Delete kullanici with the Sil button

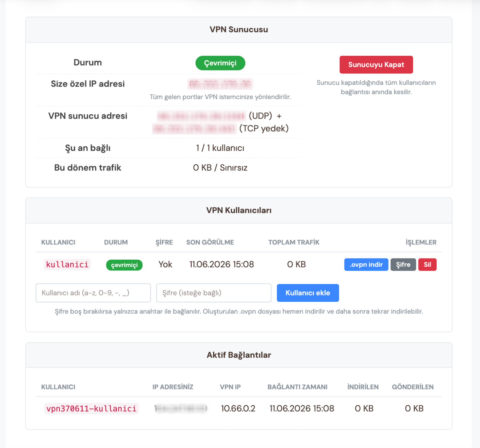(427, 265)
